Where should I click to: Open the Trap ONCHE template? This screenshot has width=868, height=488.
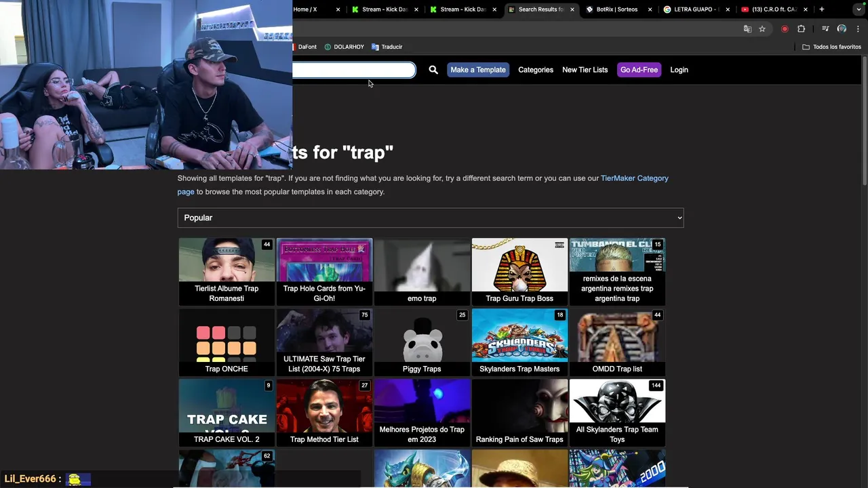click(x=226, y=342)
